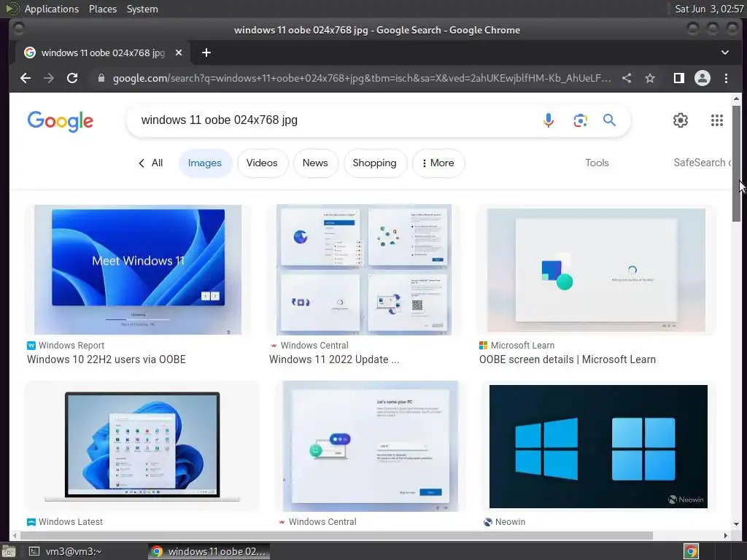Open the System menu
This screenshot has height=560, width=747.
142,9
